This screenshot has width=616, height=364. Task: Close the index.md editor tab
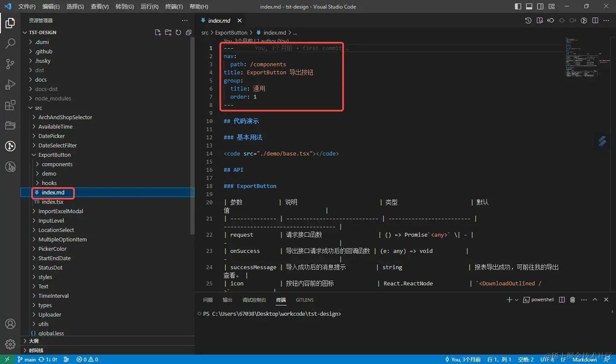[240, 21]
